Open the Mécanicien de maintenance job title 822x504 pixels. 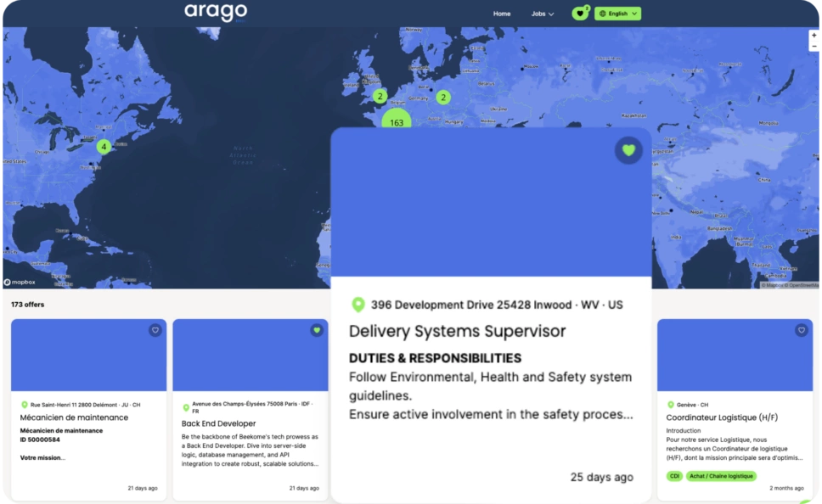click(x=74, y=417)
